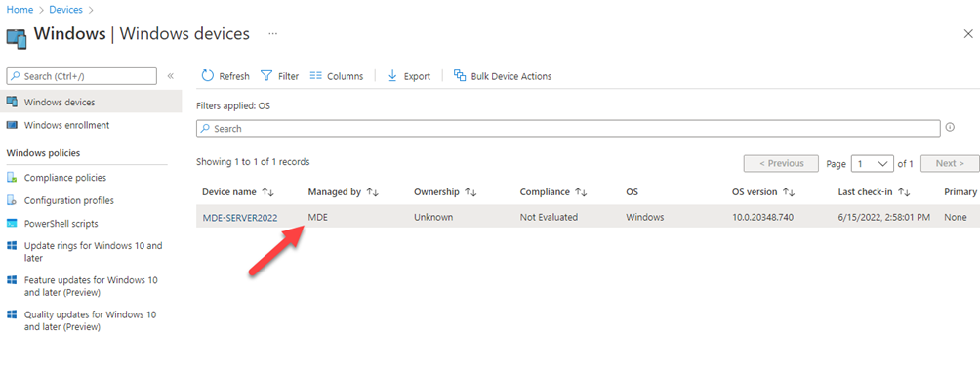Click the 6/15/2022, 2:58:01 PM check-in cell
980x376 pixels.
883,217
